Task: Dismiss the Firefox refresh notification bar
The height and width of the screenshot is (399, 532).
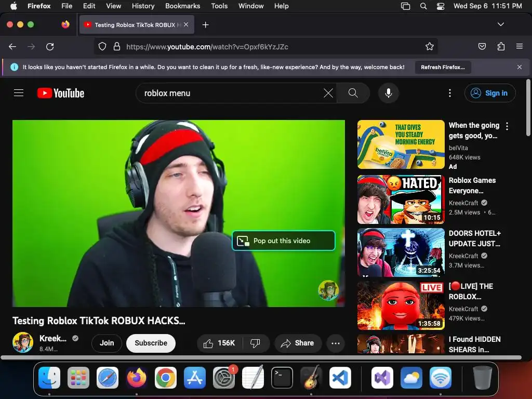Action: pyautogui.click(x=520, y=67)
